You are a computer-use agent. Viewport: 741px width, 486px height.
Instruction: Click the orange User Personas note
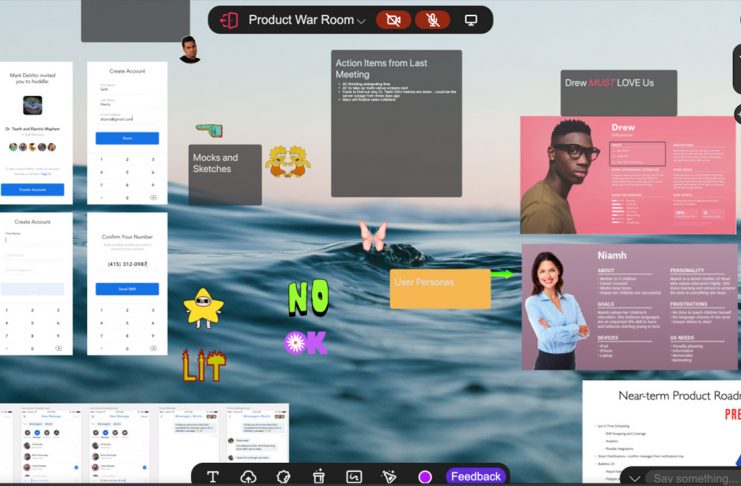coord(440,289)
